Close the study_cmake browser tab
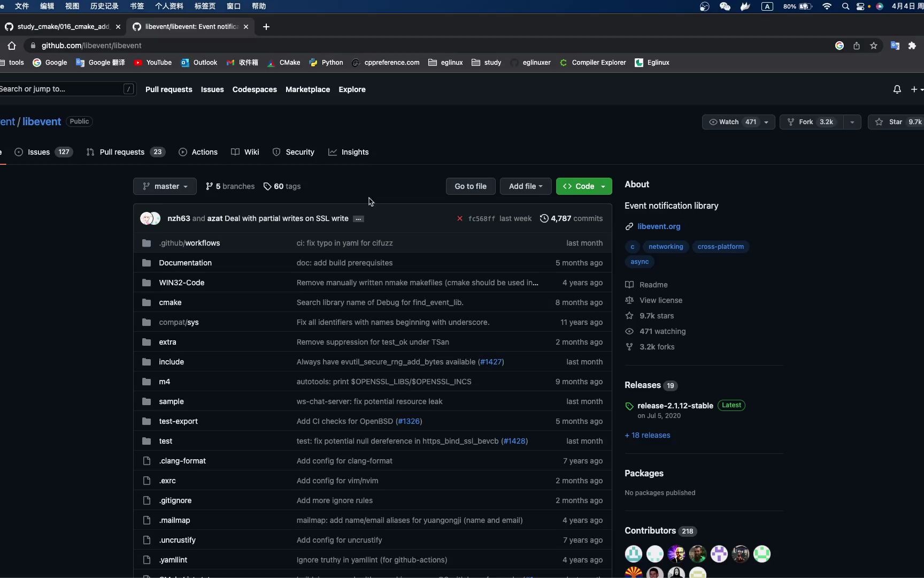This screenshot has width=924, height=578. click(118, 26)
